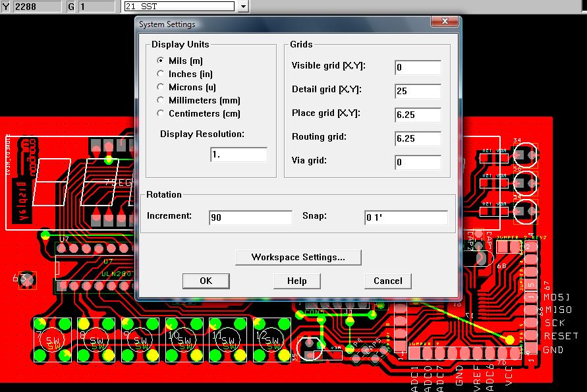This screenshot has width=587, height=392.
Task: Click the RESET label on the board
Action: coord(561,336)
